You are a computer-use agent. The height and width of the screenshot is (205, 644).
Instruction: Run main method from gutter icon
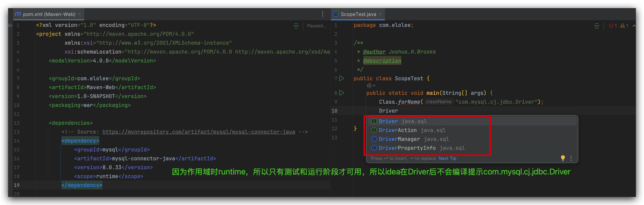[x=342, y=93]
